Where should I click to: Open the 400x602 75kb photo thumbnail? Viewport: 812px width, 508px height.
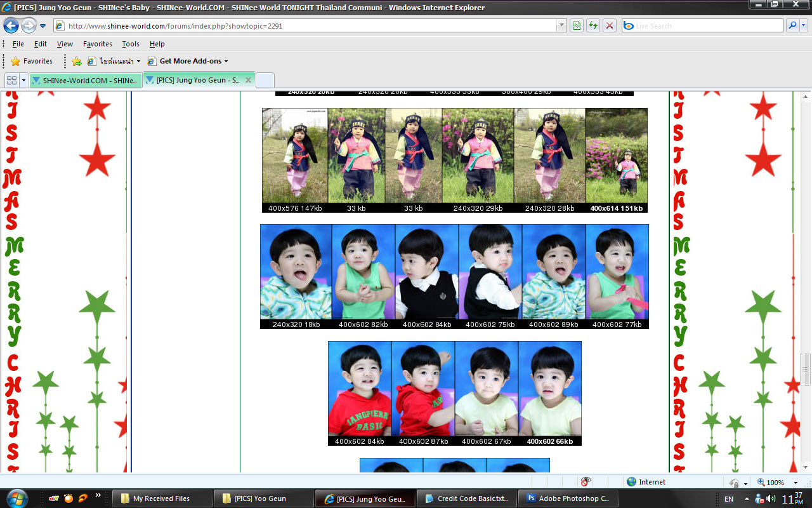[490, 276]
